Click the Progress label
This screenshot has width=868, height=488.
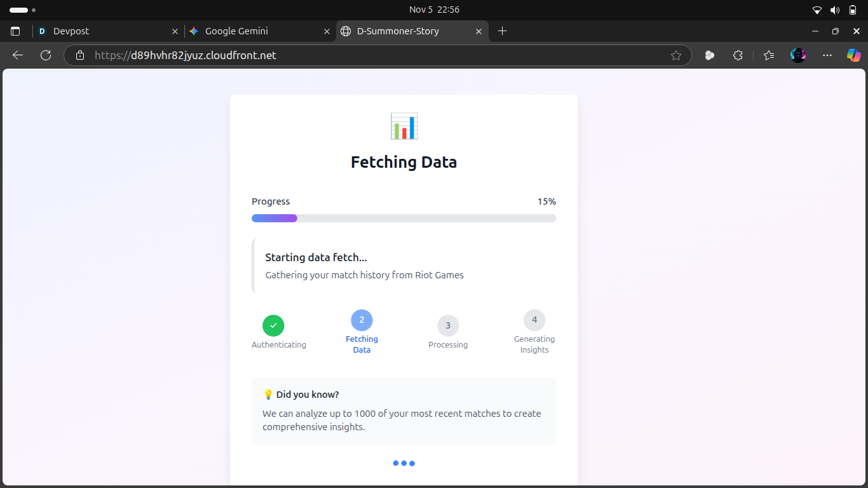coord(271,201)
